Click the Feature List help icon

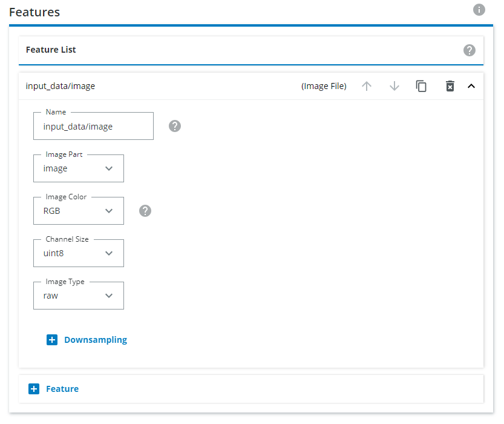tap(470, 50)
